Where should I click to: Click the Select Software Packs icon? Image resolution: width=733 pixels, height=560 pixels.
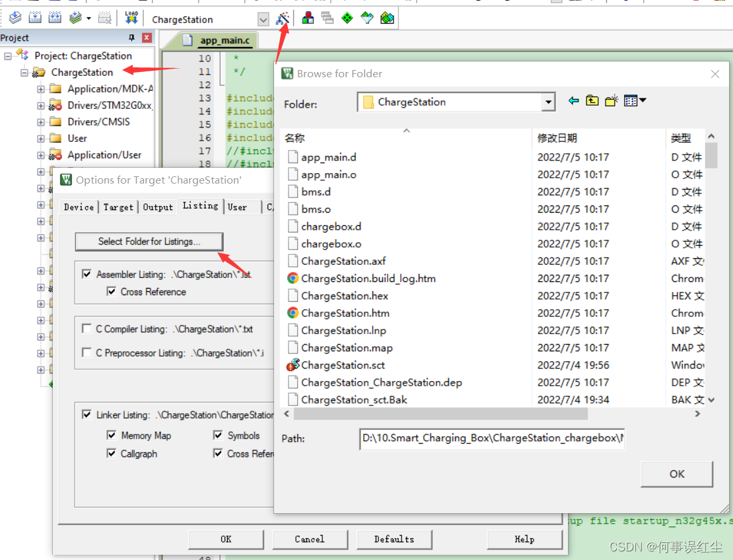(x=367, y=18)
